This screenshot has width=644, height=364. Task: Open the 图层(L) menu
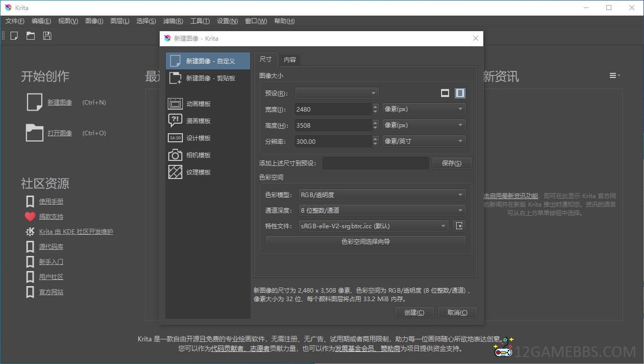pos(120,21)
